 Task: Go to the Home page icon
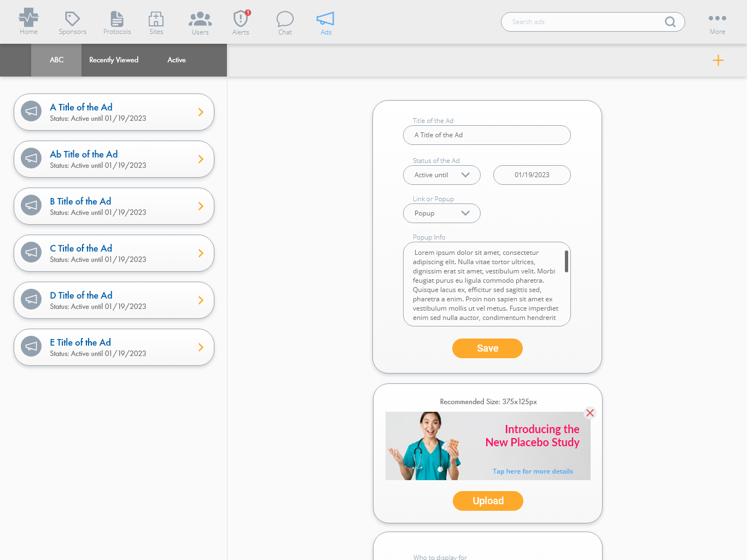tap(28, 18)
